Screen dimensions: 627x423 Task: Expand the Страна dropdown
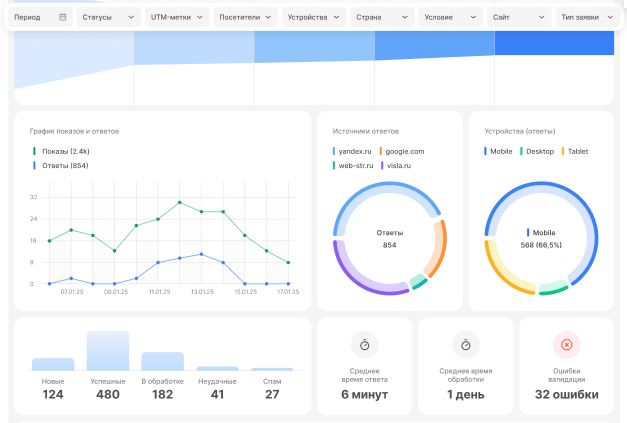point(382,17)
